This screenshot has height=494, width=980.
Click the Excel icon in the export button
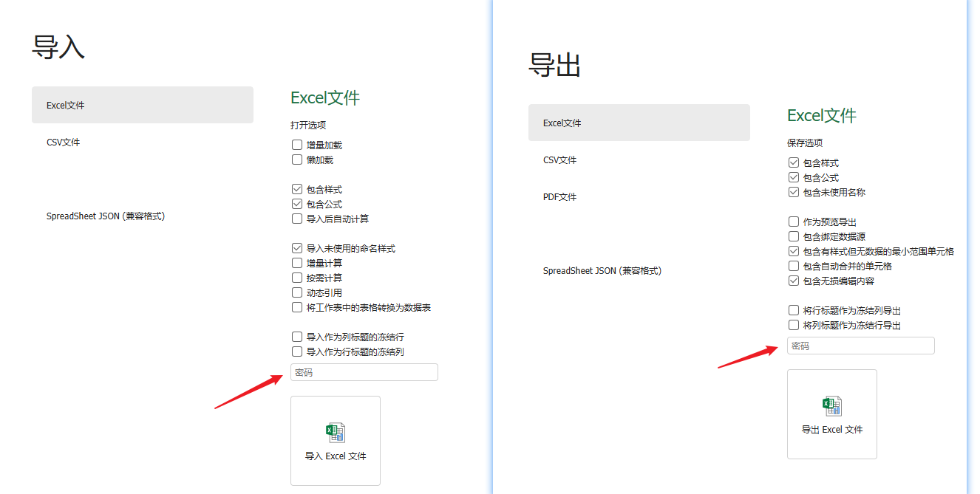click(832, 406)
